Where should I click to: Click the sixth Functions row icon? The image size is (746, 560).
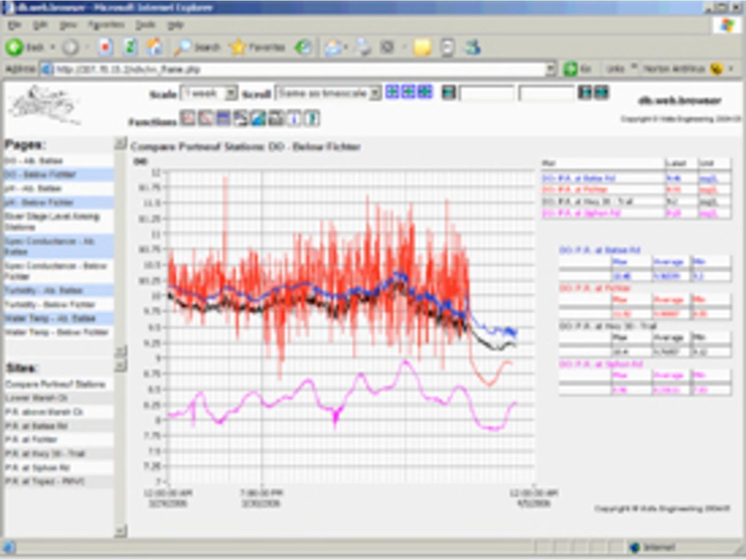tap(276, 118)
